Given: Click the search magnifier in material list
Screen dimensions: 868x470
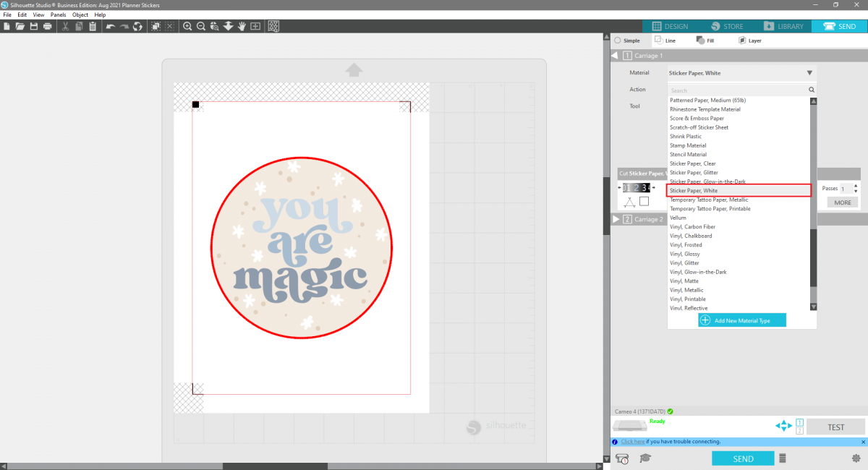Looking at the screenshot, I should [x=812, y=90].
